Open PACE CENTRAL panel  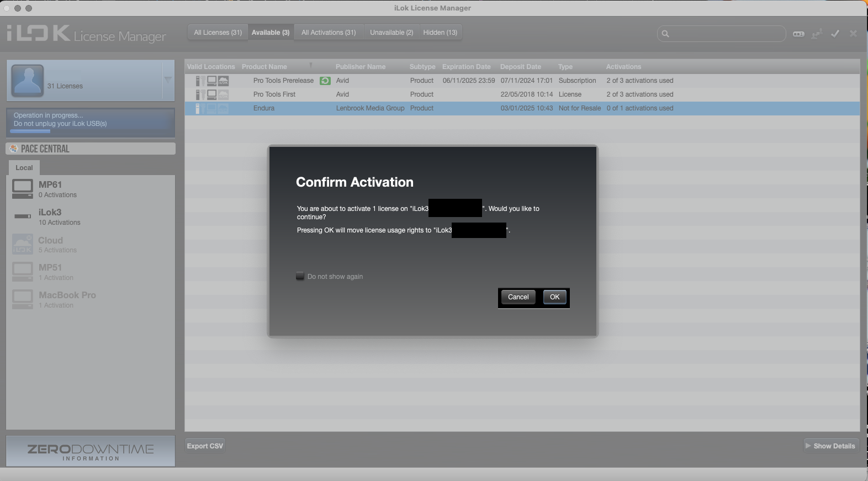point(91,149)
